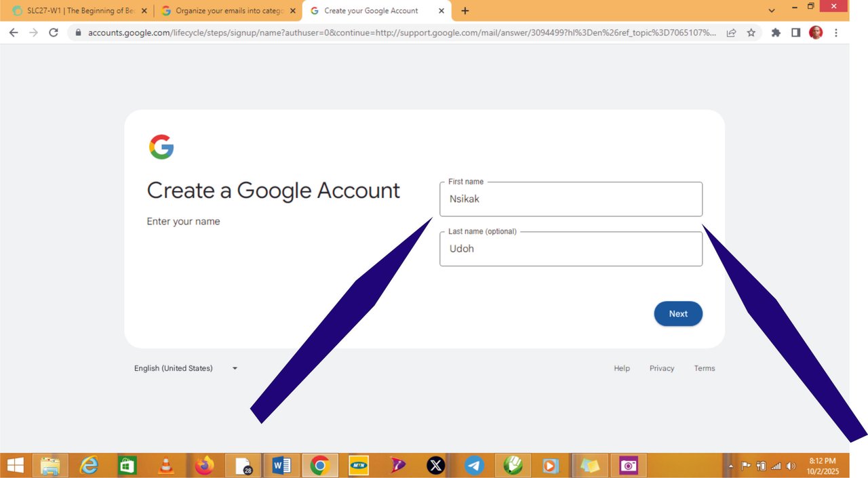
Task: Open the tab search dropdown arrow
Action: coord(772,11)
